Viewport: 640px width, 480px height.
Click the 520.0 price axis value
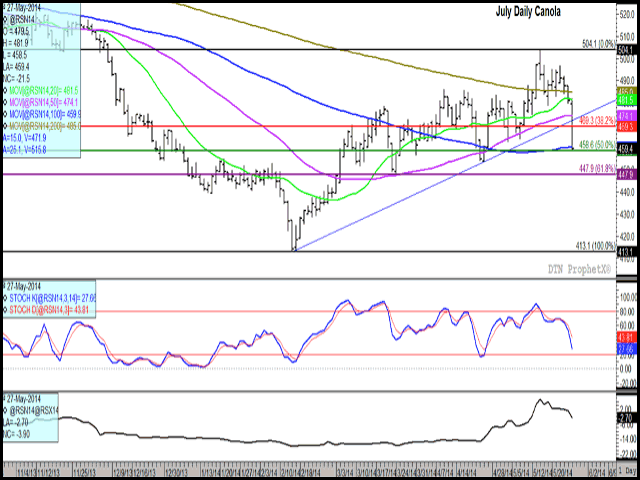627,15
